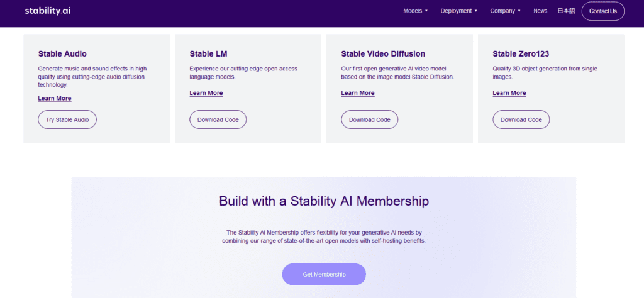The width and height of the screenshot is (644, 298).
Task: Open the Deployment dropdown menu
Action: (x=459, y=11)
